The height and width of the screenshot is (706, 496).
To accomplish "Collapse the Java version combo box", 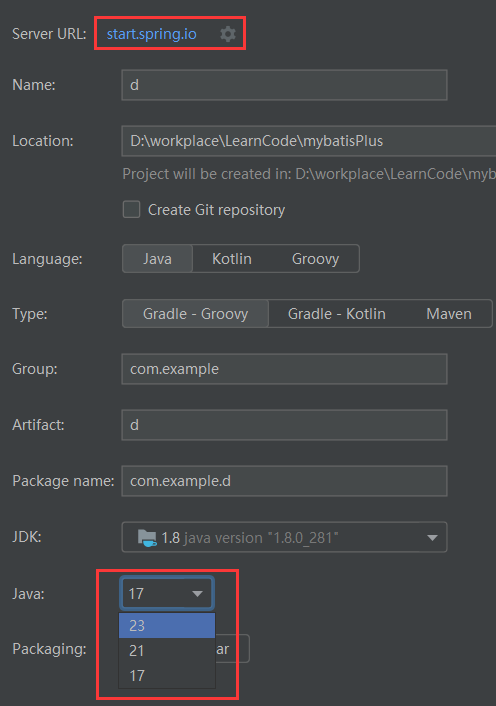I will (x=167, y=593).
